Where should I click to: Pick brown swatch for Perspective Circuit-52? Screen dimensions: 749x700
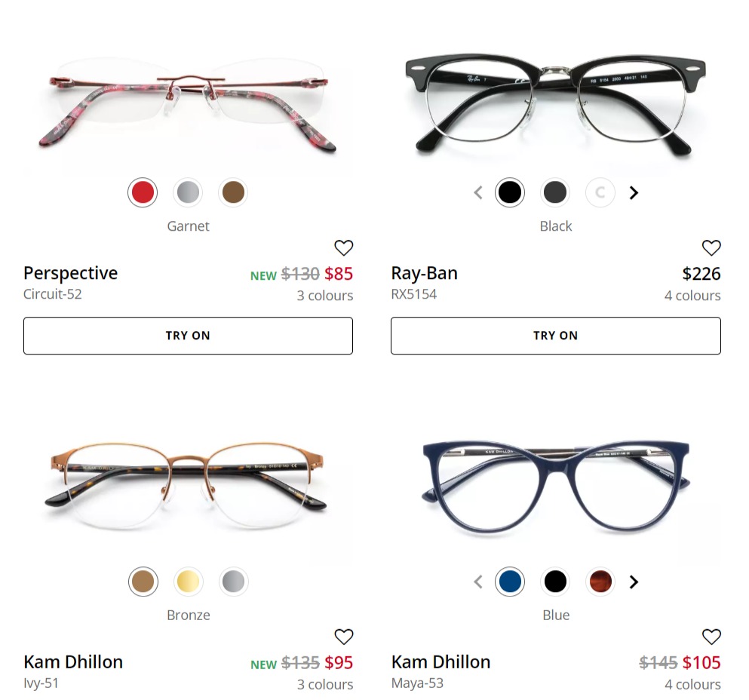coord(233,192)
